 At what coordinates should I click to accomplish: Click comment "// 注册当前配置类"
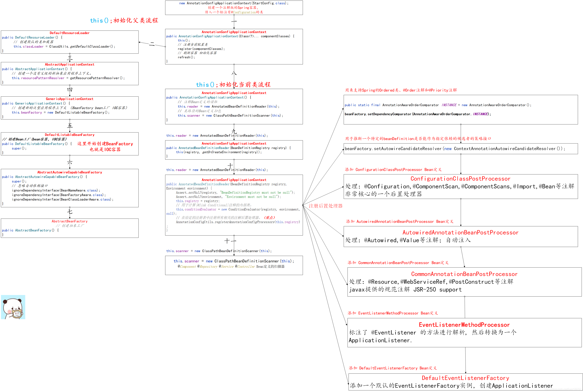click(193, 44)
